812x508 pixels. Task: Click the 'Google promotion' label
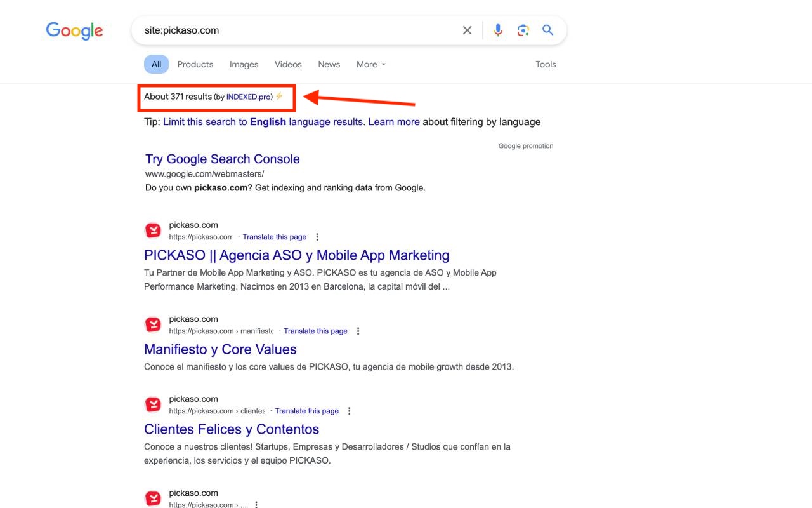point(526,146)
